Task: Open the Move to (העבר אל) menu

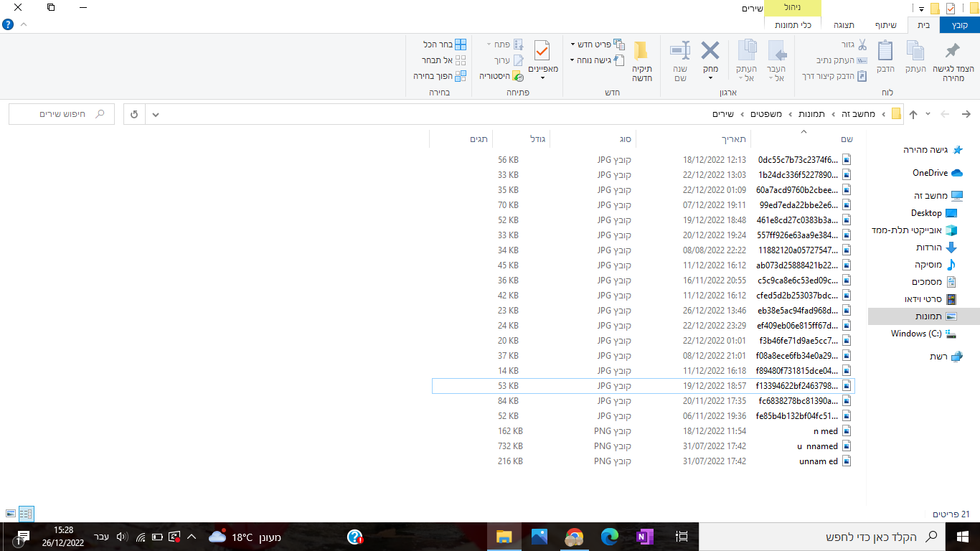Action: (777, 61)
